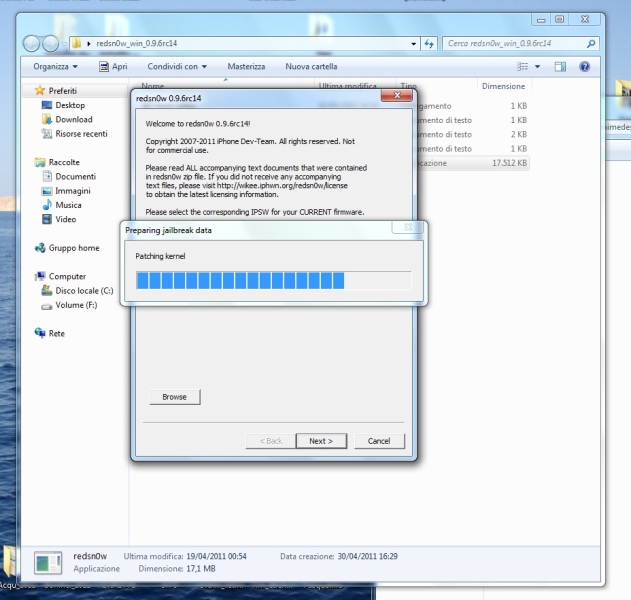Select Risorse recenti in the navigation pane
631x600 pixels.
[81, 134]
